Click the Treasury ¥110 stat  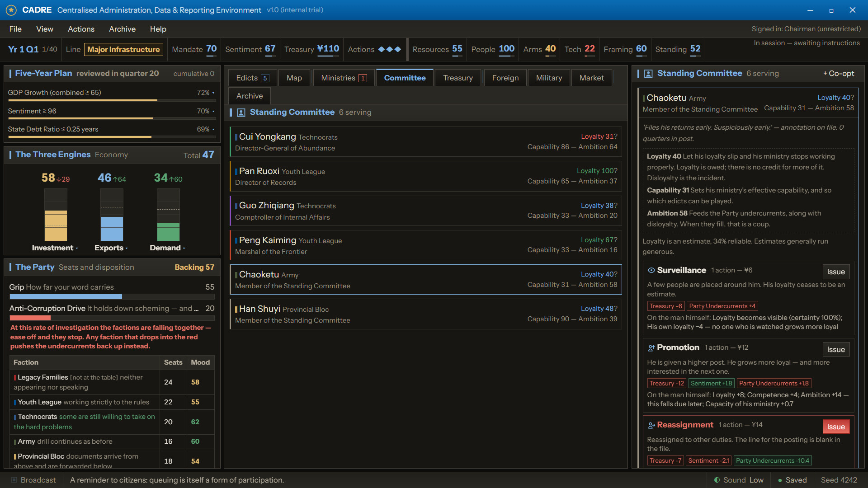click(x=311, y=49)
